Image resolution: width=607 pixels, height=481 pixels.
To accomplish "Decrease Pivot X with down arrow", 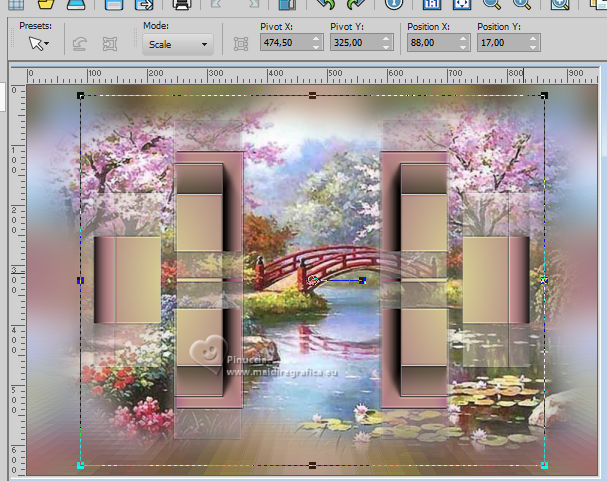I will click(x=316, y=46).
